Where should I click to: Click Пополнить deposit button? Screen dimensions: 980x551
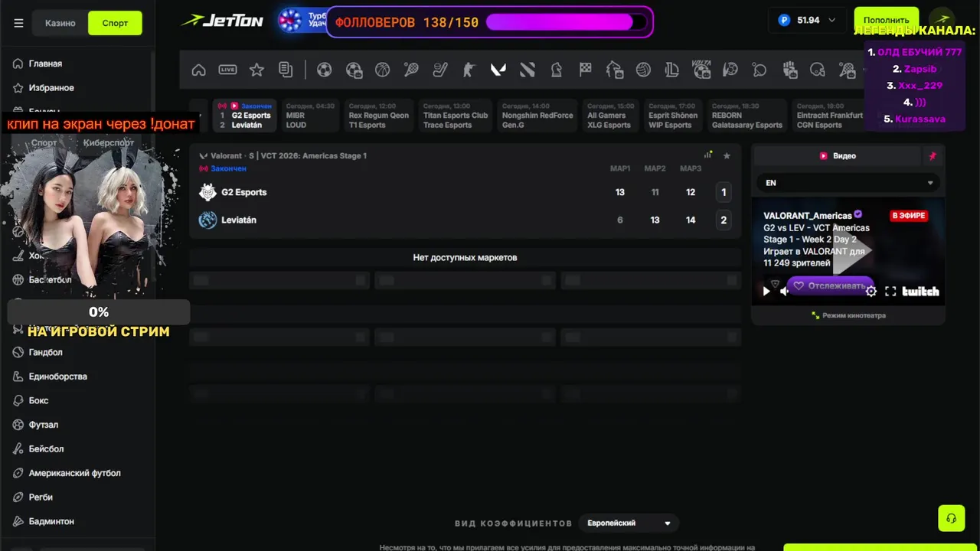887,21
